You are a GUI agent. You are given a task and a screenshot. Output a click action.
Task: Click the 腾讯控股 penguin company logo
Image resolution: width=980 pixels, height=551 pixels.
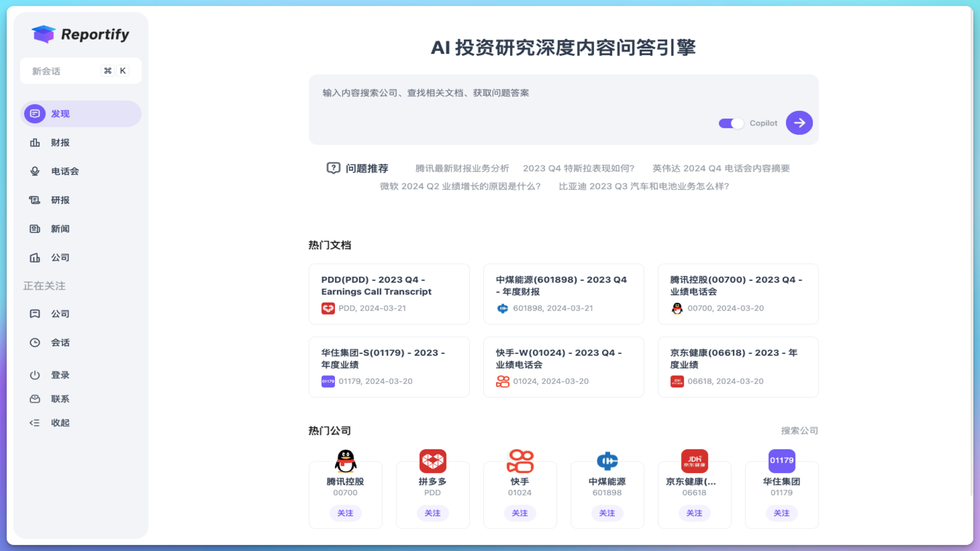(x=345, y=461)
